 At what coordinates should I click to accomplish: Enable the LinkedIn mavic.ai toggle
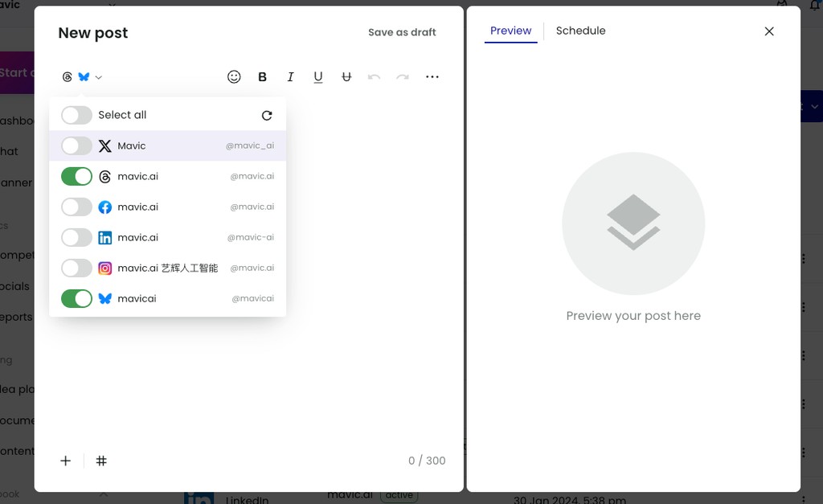pyautogui.click(x=76, y=238)
